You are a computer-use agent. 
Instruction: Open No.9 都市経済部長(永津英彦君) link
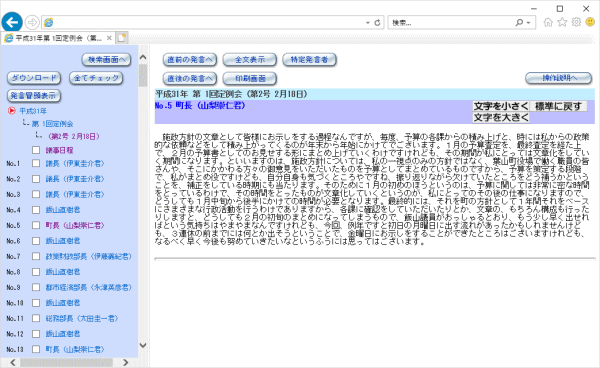coord(89,287)
